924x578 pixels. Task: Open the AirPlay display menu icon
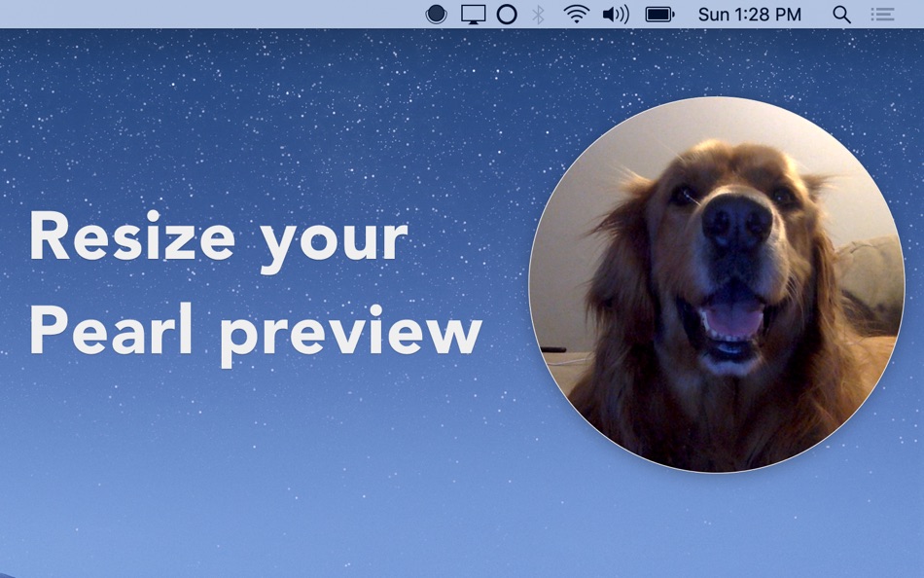[473, 15]
